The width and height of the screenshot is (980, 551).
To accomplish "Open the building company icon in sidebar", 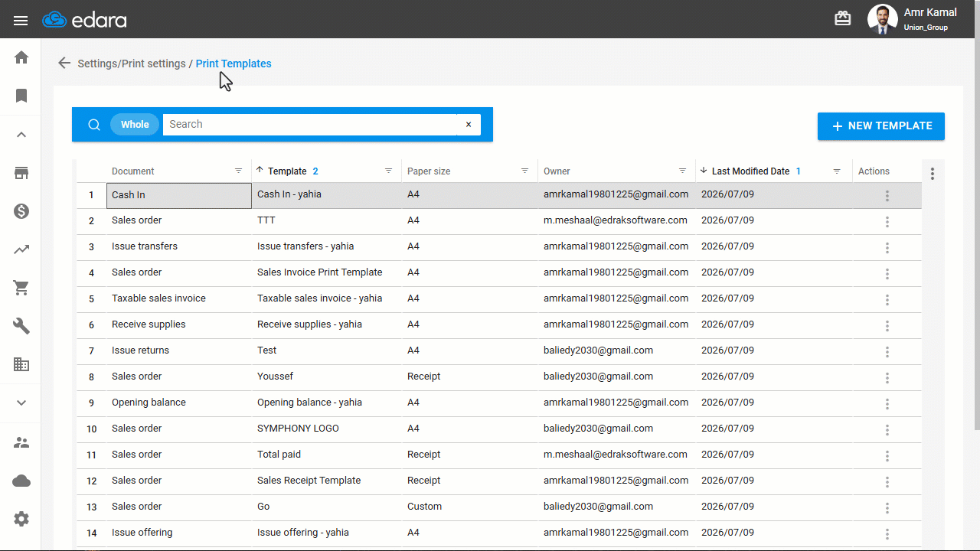I will click(x=21, y=364).
